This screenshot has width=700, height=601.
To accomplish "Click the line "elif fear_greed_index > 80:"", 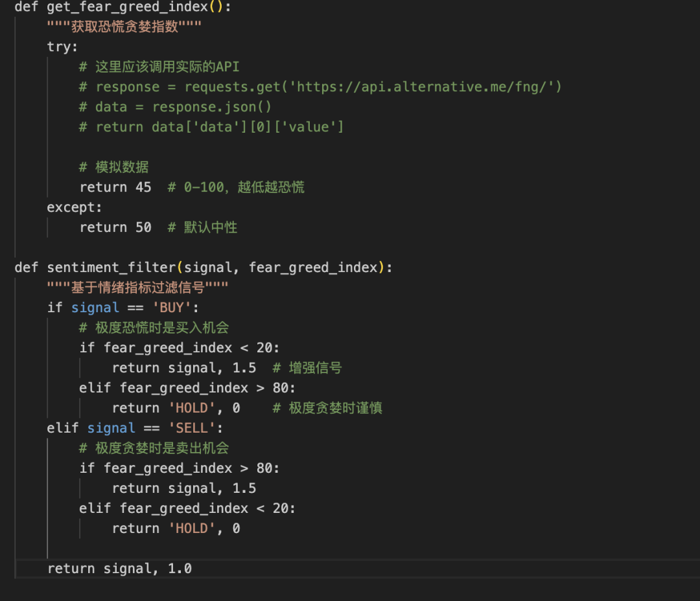I will 187,388.
